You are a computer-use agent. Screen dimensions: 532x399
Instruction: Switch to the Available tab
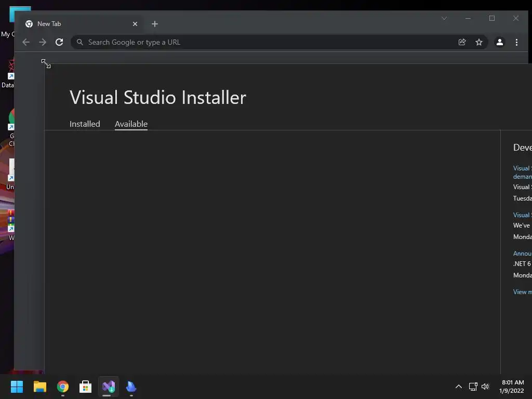(131, 124)
